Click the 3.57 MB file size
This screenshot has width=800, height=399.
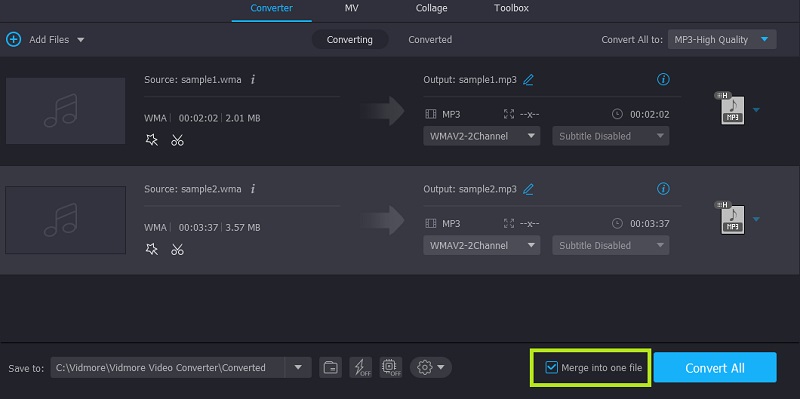pyautogui.click(x=243, y=228)
